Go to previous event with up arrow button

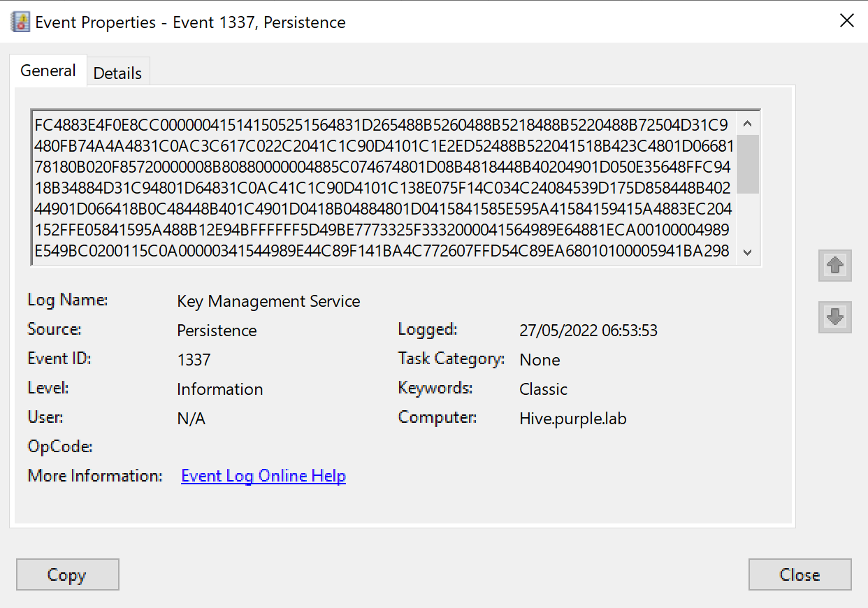(834, 266)
